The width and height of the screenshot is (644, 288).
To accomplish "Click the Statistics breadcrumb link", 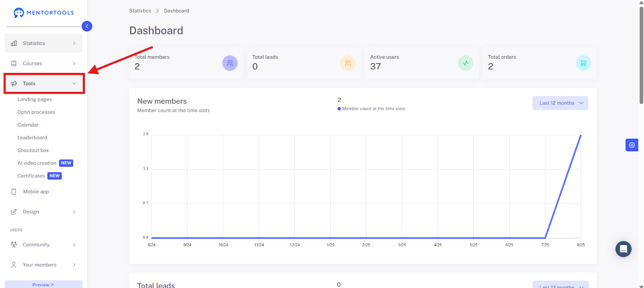I will (x=140, y=11).
